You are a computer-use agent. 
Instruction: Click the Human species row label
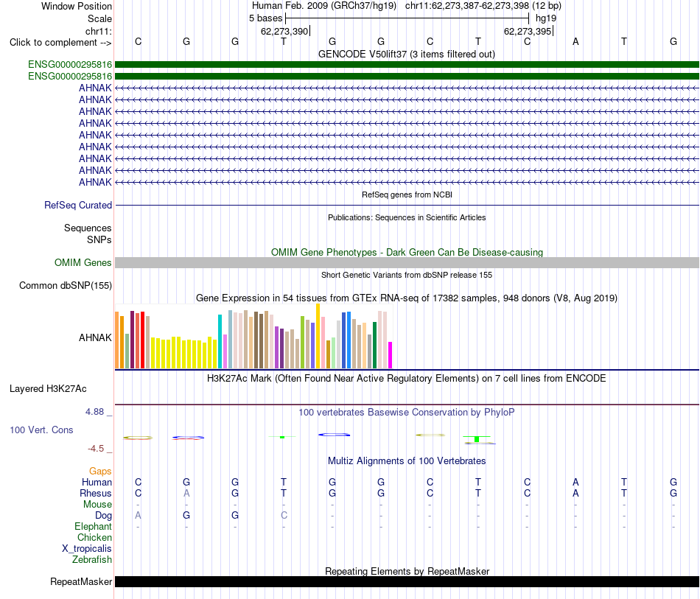[97, 483]
